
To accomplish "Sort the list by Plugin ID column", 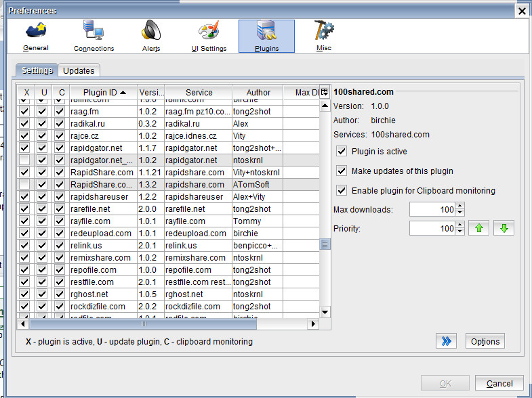I will 100,93.
